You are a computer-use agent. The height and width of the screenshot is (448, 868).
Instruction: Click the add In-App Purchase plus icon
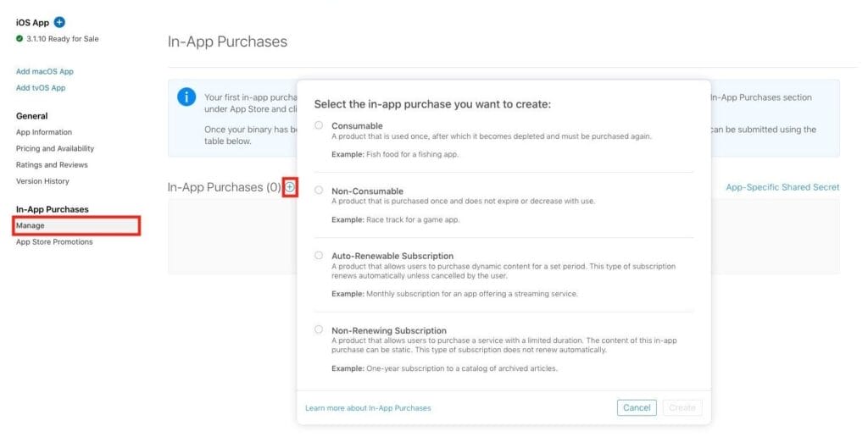(290, 187)
